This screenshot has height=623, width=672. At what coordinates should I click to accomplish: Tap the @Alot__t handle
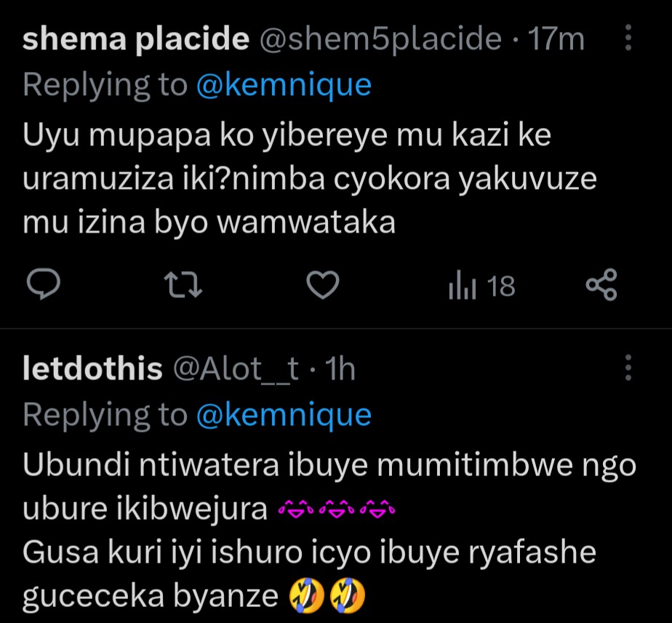point(235,369)
